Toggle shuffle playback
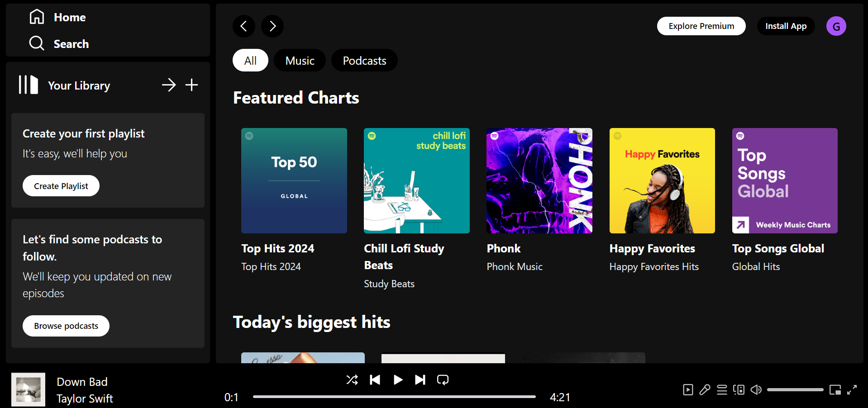 pos(352,380)
